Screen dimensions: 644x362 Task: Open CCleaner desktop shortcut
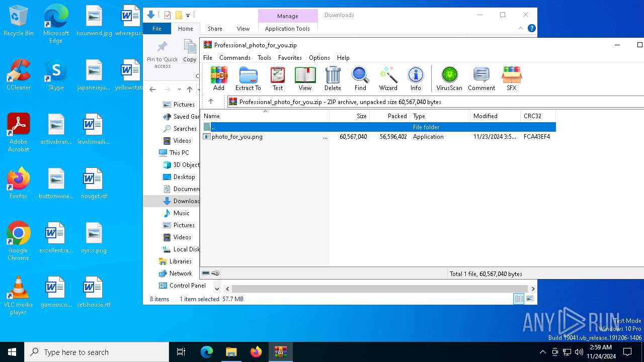[19, 75]
